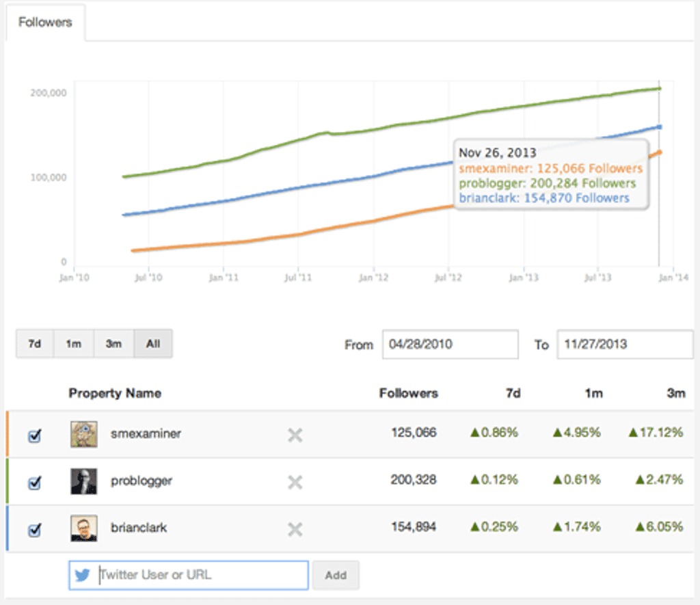The width and height of the screenshot is (700, 605).
Task: Click the 7d column header
Action: click(513, 393)
